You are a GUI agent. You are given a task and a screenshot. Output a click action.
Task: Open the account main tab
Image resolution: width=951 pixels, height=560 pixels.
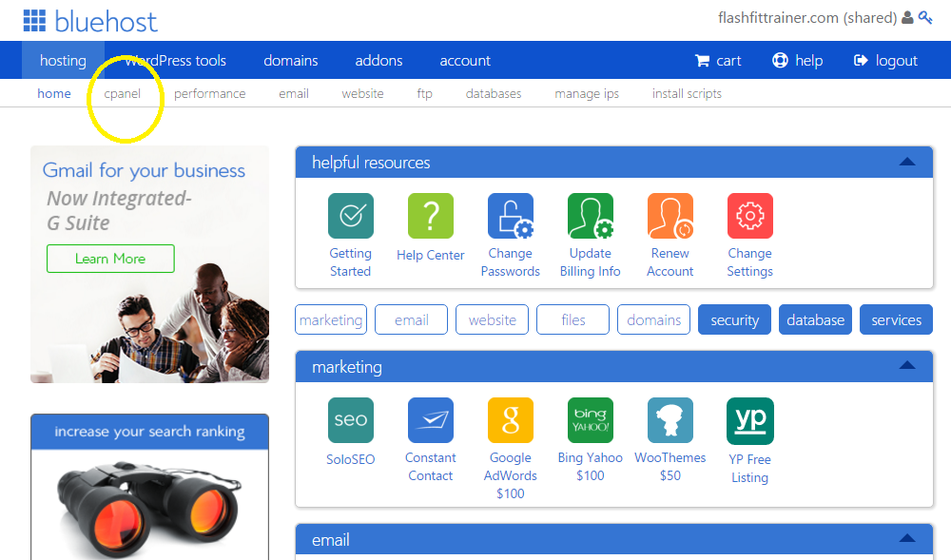coord(465,61)
